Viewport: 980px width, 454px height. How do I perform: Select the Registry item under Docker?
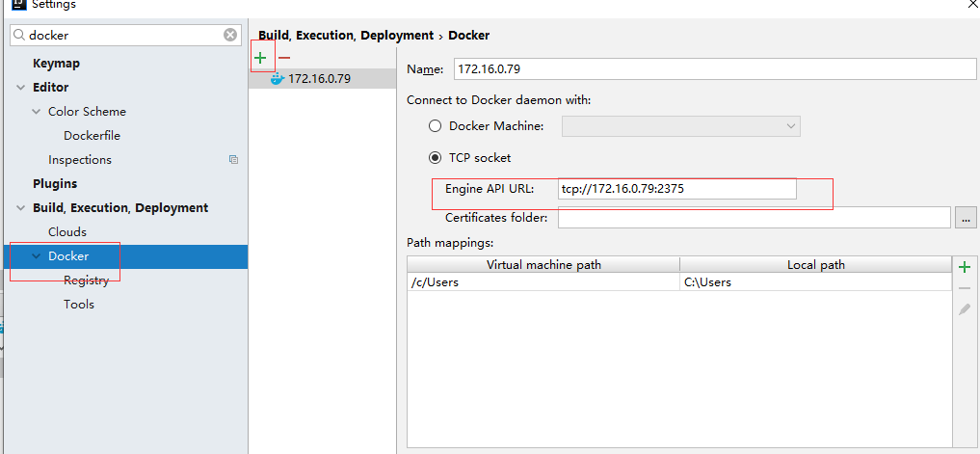point(86,280)
